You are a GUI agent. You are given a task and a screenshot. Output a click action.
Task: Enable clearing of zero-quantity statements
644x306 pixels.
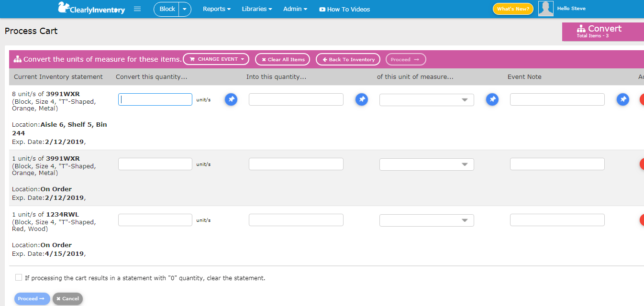(x=18, y=277)
